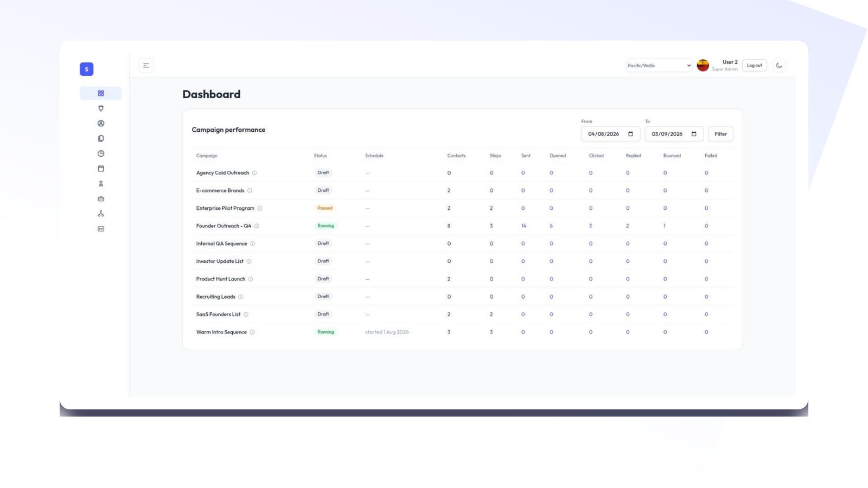
Task: Click the Bounced column header
Action: coord(672,156)
